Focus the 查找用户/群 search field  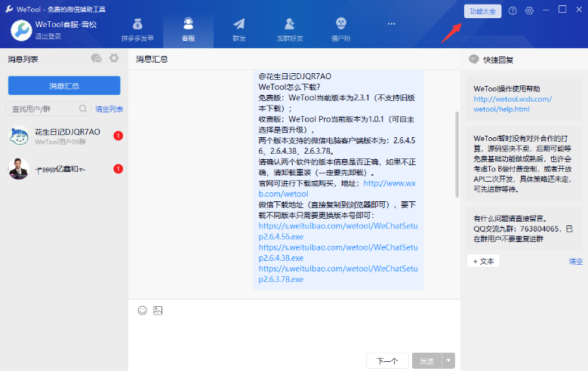click(x=48, y=109)
